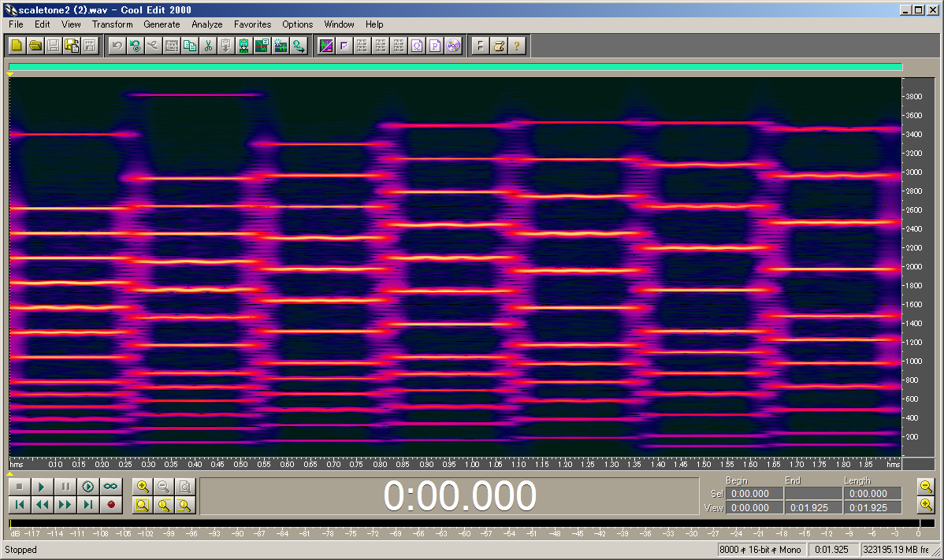944x560 pixels.
Task: Toggle loop play infinity button
Action: pyautogui.click(x=111, y=487)
